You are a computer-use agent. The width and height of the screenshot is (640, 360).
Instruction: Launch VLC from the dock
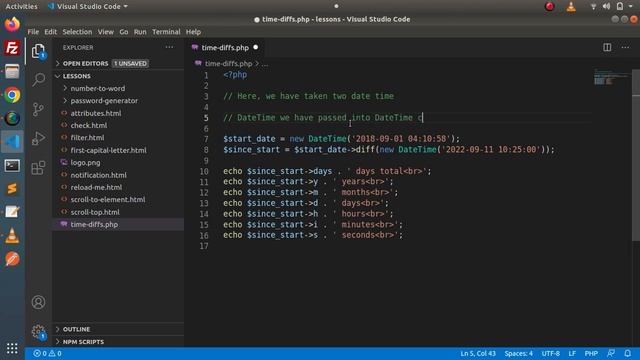click(12, 236)
